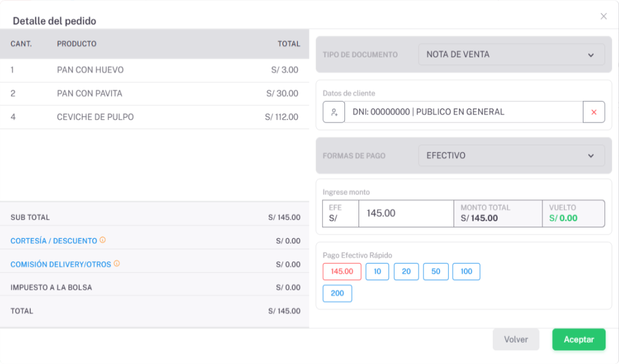Select the 145.00 quick cash amount

[342, 271]
